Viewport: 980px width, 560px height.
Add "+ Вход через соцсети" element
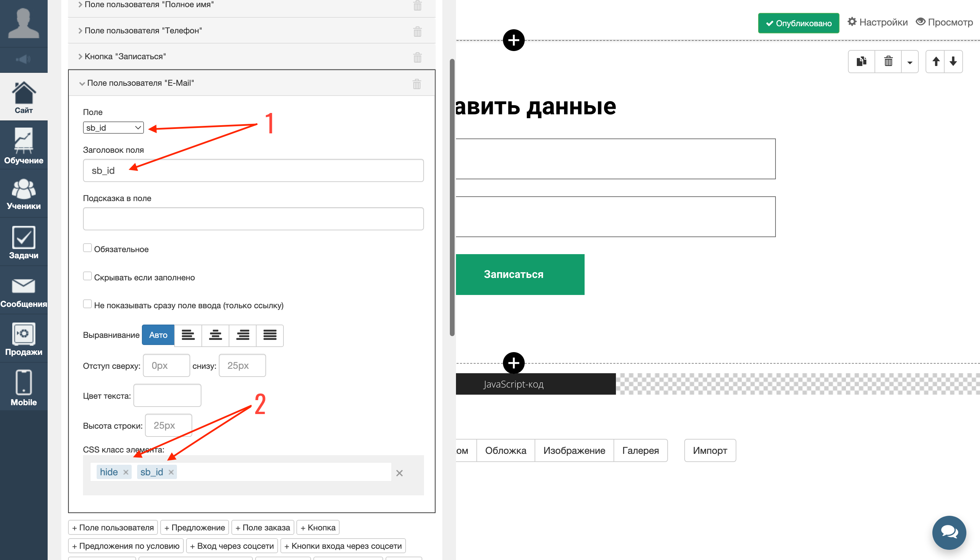232,546
